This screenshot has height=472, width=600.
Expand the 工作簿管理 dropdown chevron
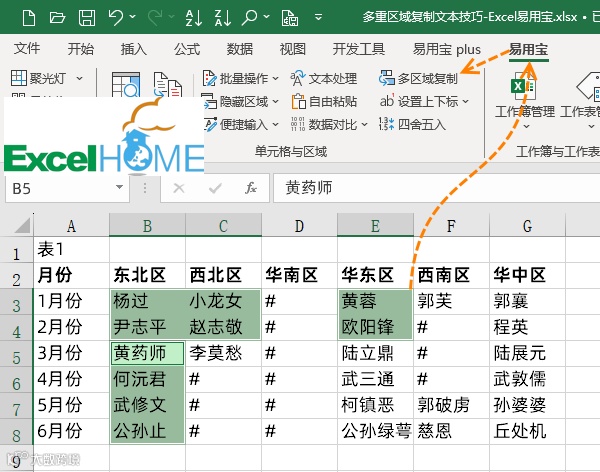tap(526, 126)
